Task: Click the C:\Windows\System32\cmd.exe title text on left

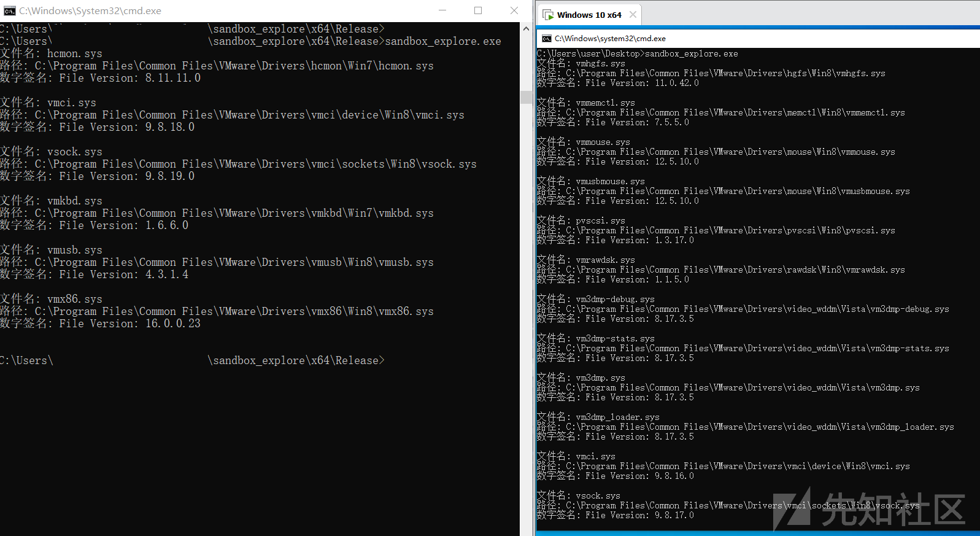Action: (x=90, y=11)
